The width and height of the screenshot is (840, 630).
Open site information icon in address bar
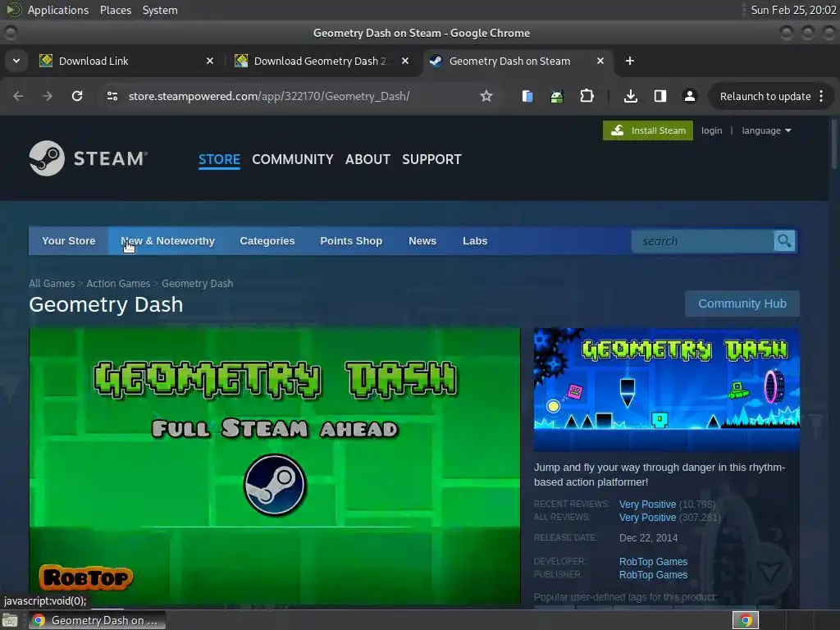[x=112, y=96]
